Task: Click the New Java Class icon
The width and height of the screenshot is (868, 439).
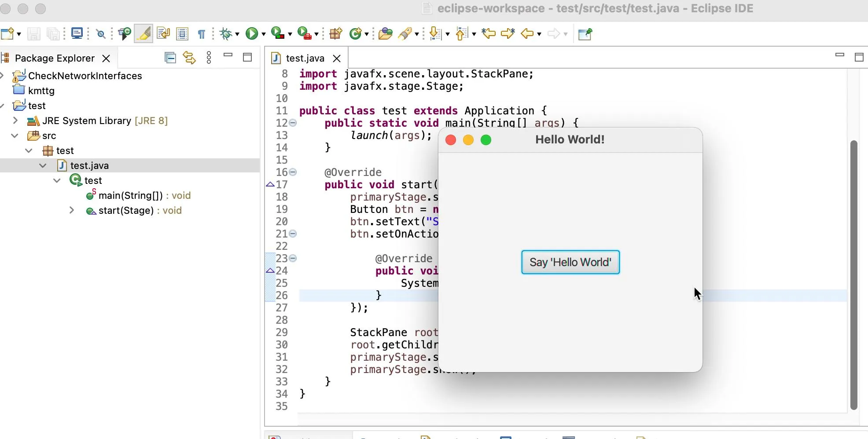Action: pyautogui.click(x=356, y=34)
